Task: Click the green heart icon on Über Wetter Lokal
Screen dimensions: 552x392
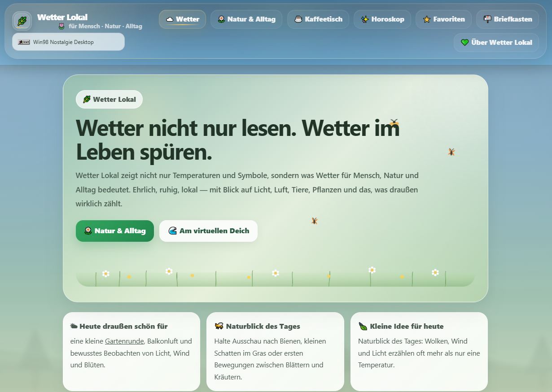Action: pos(464,43)
